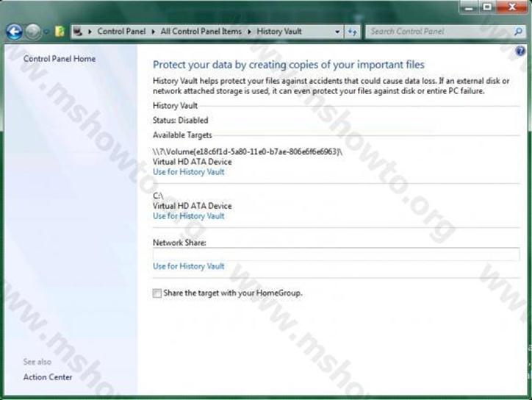The image size is (532, 400).
Task: Click the Status: Disabled text
Action: [181, 120]
